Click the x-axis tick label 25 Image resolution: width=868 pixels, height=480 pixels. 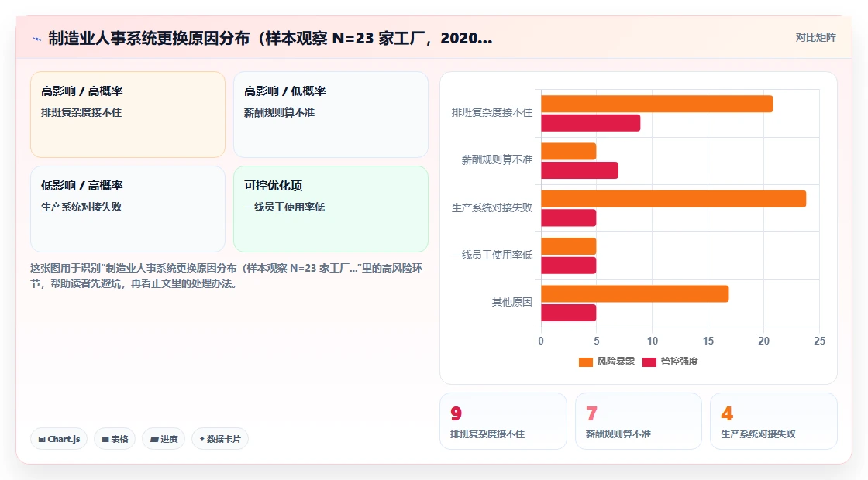pyautogui.click(x=819, y=341)
